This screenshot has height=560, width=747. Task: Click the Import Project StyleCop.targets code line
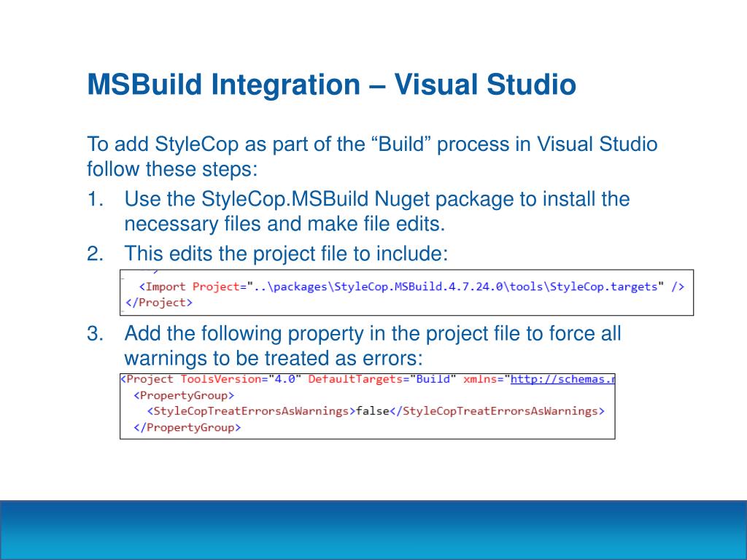(411, 287)
